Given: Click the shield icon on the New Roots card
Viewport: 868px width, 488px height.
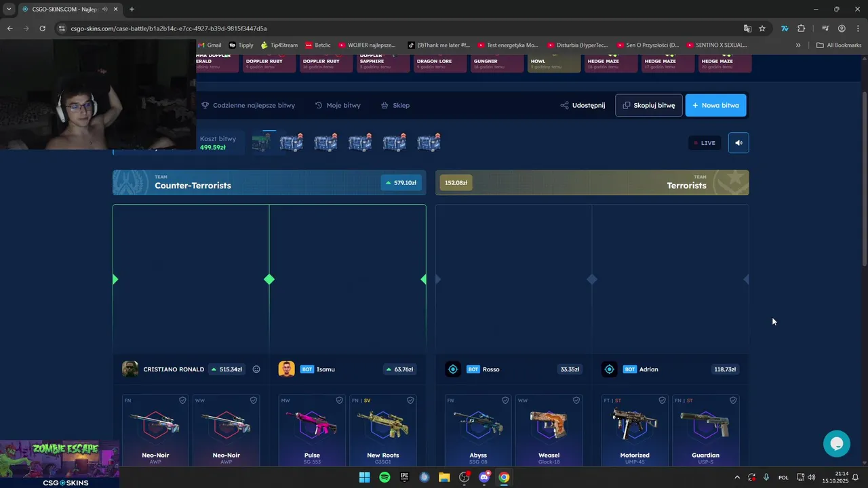Looking at the screenshot, I should [410, 401].
